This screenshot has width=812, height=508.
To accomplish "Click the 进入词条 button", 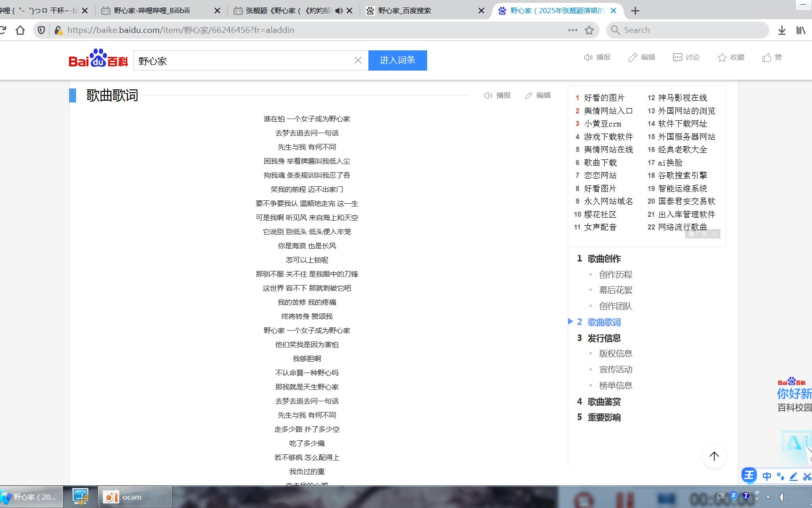I will [x=398, y=60].
